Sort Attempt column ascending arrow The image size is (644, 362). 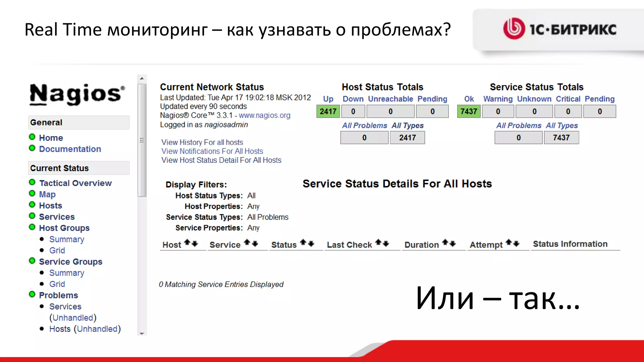coord(509,242)
